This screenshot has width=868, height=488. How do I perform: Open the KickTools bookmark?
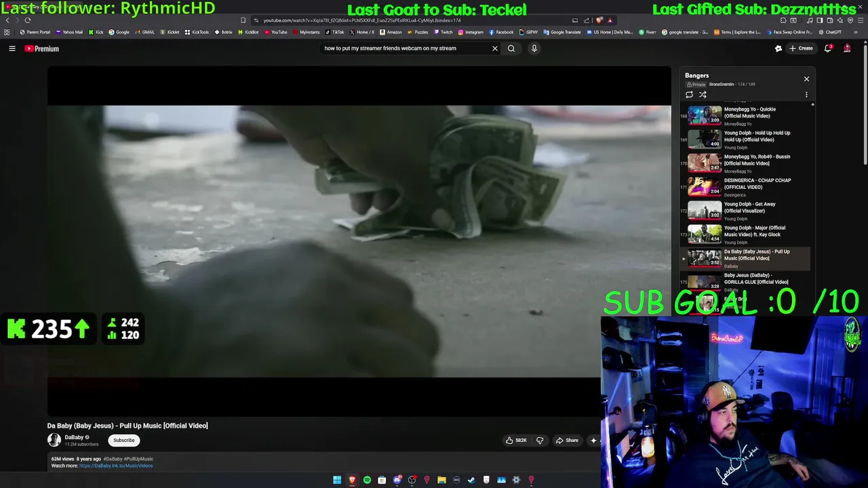pos(197,32)
